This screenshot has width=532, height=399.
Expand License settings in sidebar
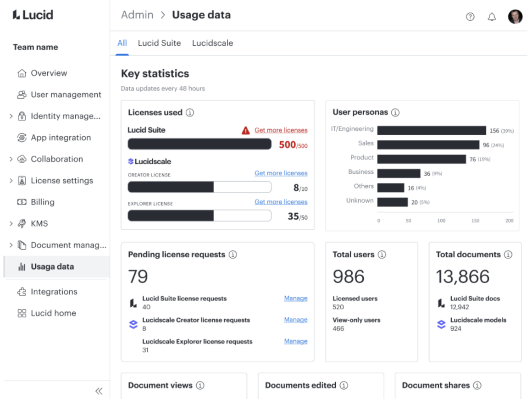(11, 181)
